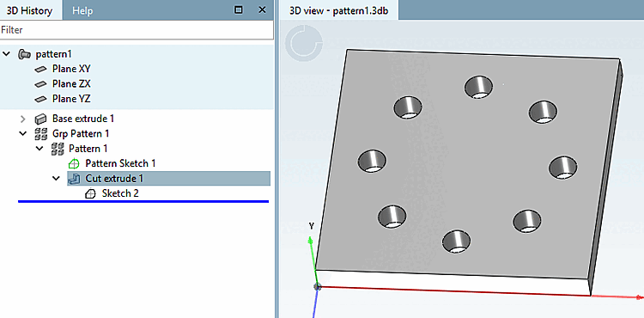The image size is (644, 318).
Task: Open the Help tab
Action: click(x=82, y=10)
